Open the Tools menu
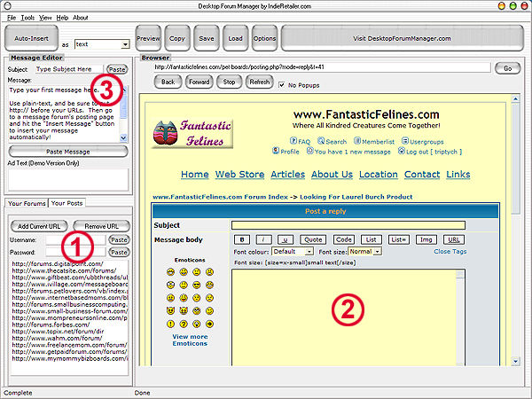This screenshot has width=532, height=399. (x=27, y=17)
